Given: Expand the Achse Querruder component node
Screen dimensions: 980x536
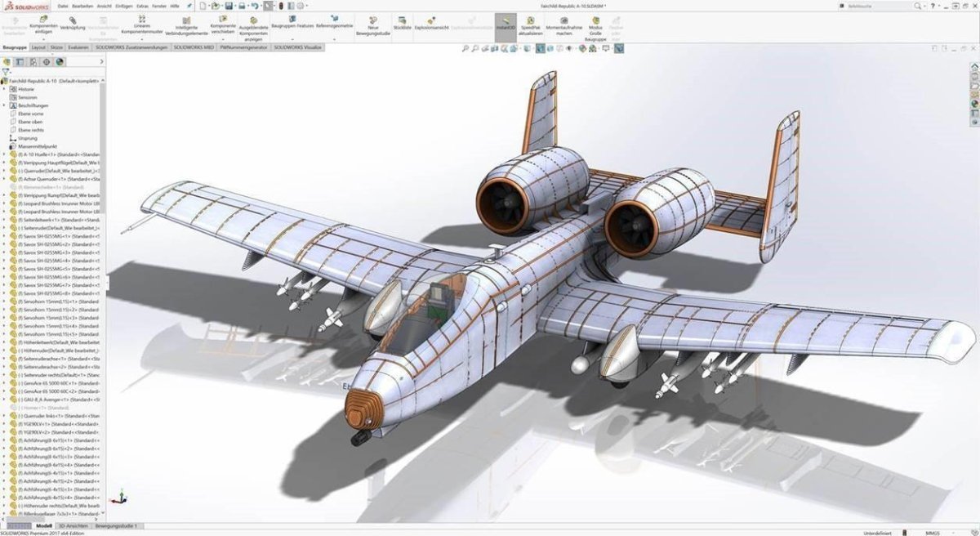Looking at the screenshot, I should [4, 178].
